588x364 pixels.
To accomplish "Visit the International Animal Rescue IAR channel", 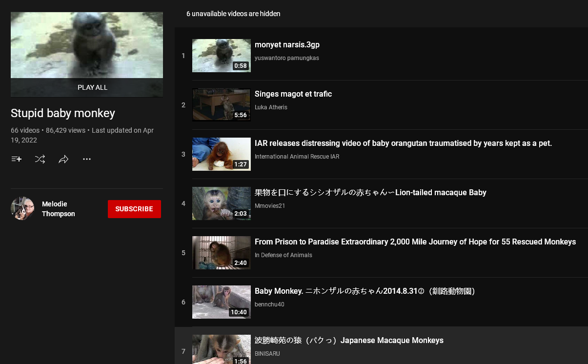I will point(297,157).
